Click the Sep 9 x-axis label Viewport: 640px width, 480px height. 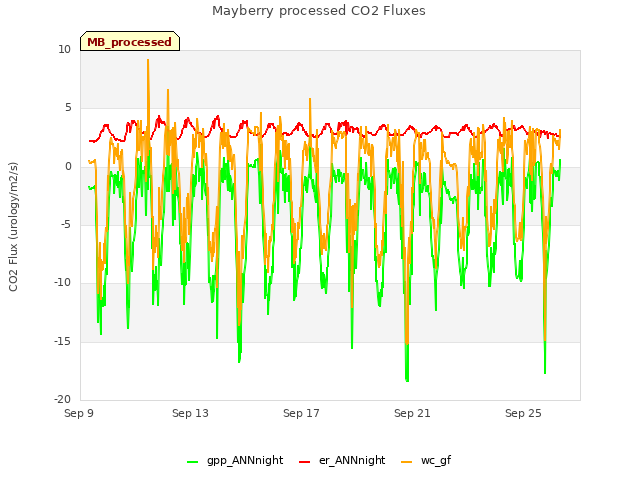coord(79,413)
